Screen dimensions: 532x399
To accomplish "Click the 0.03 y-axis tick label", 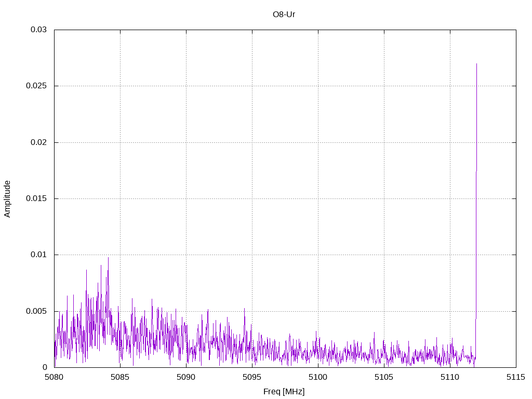I will pos(38,30).
